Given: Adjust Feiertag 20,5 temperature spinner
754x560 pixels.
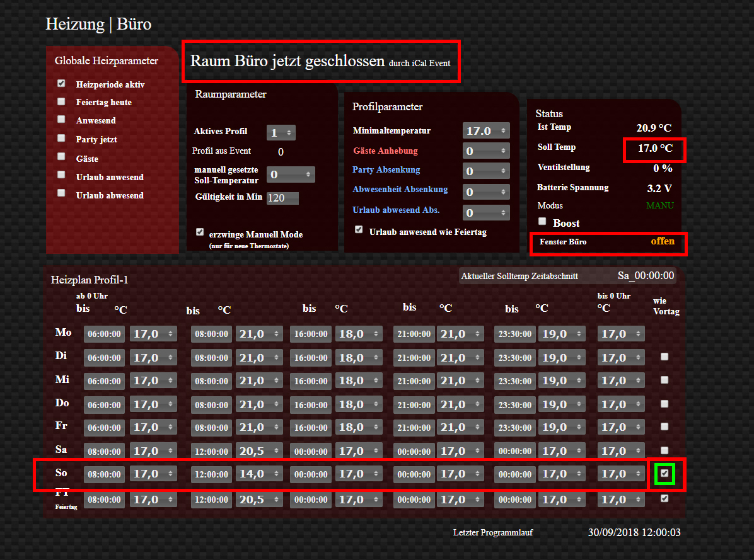Looking at the screenshot, I should (x=258, y=500).
